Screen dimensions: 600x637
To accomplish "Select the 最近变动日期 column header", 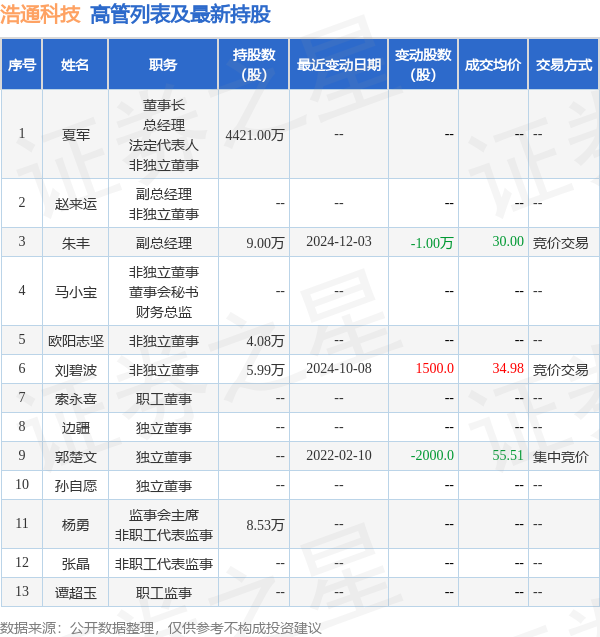I will point(339,64).
